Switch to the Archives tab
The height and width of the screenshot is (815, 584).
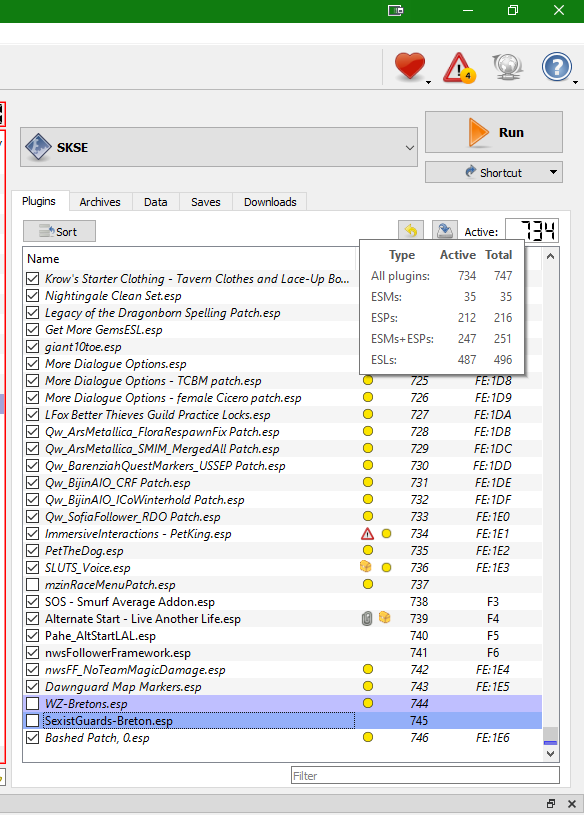pos(100,202)
